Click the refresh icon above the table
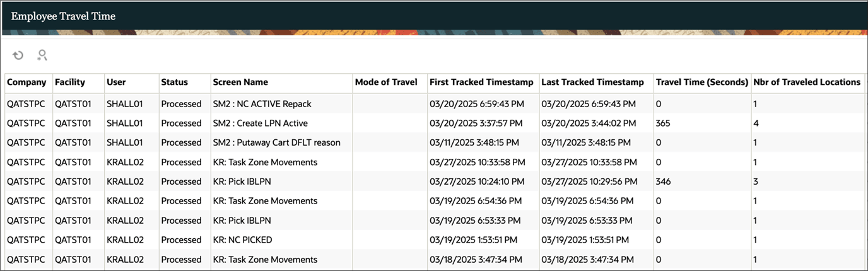 point(18,55)
